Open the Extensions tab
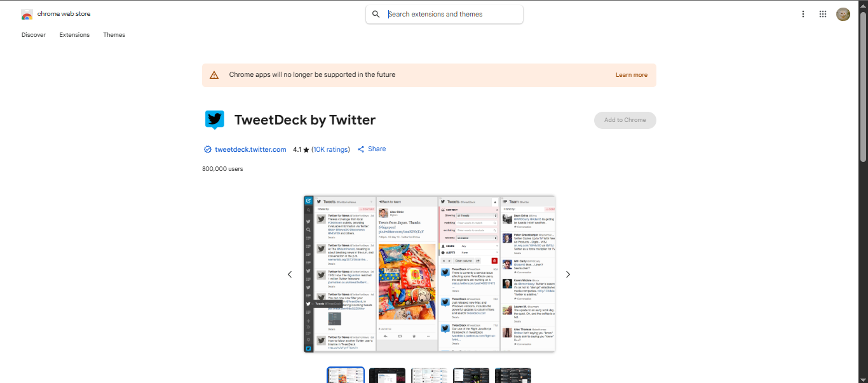Screen dimensions: 868x383 point(74,35)
